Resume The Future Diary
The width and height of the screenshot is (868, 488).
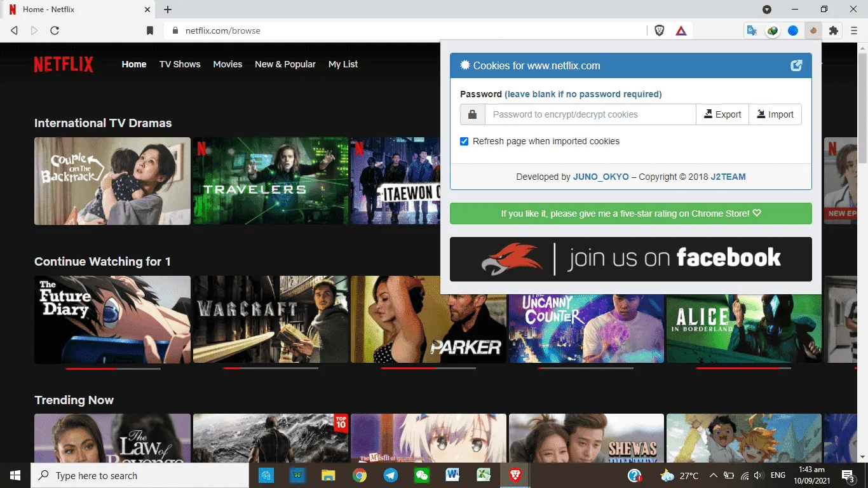(112, 320)
